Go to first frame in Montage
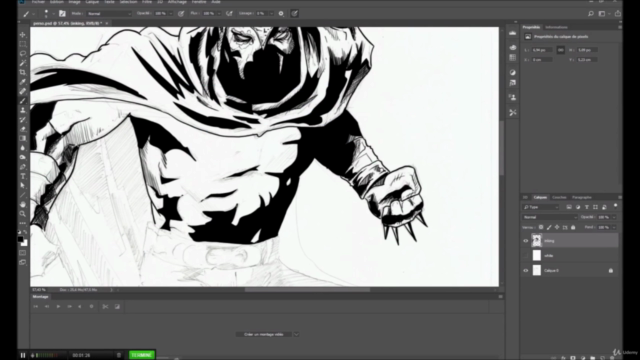This screenshot has height=360, width=640. click(36, 307)
